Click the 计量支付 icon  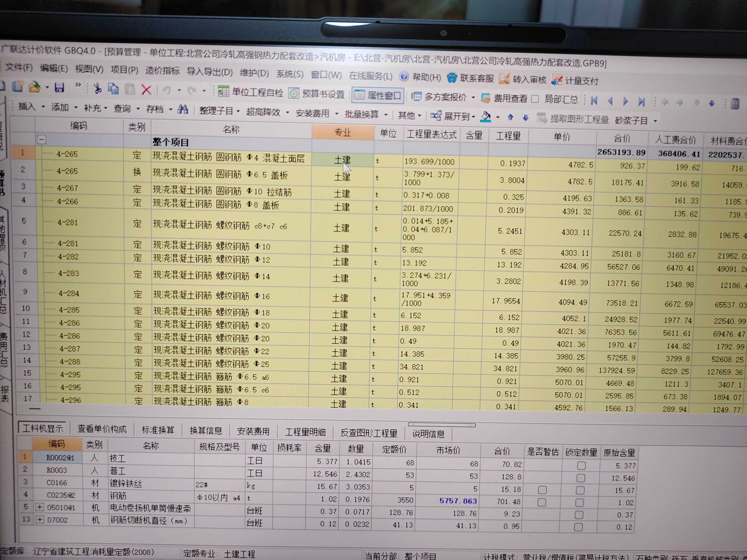coord(557,80)
